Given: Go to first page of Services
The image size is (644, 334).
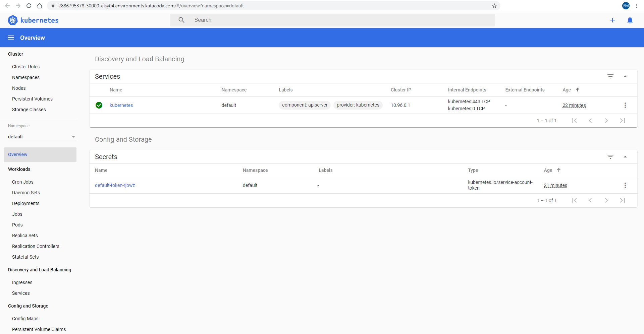Looking at the screenshot, I should 574,121.
